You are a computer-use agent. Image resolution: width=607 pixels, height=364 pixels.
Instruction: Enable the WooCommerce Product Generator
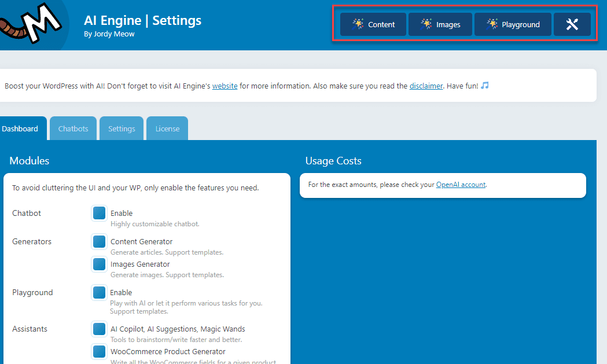pyautogui.click(x=99, y=351)
